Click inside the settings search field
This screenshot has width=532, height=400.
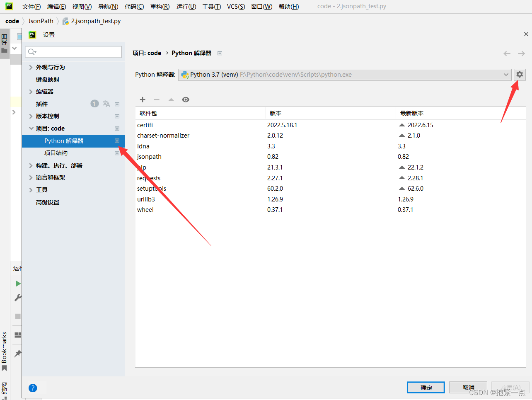coord(73,52)
